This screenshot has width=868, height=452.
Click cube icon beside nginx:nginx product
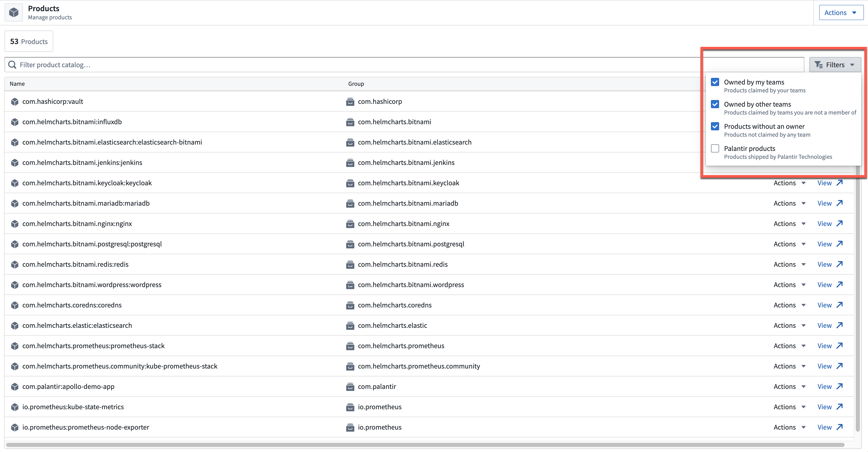pyautogui.click(x=15, y=224)
